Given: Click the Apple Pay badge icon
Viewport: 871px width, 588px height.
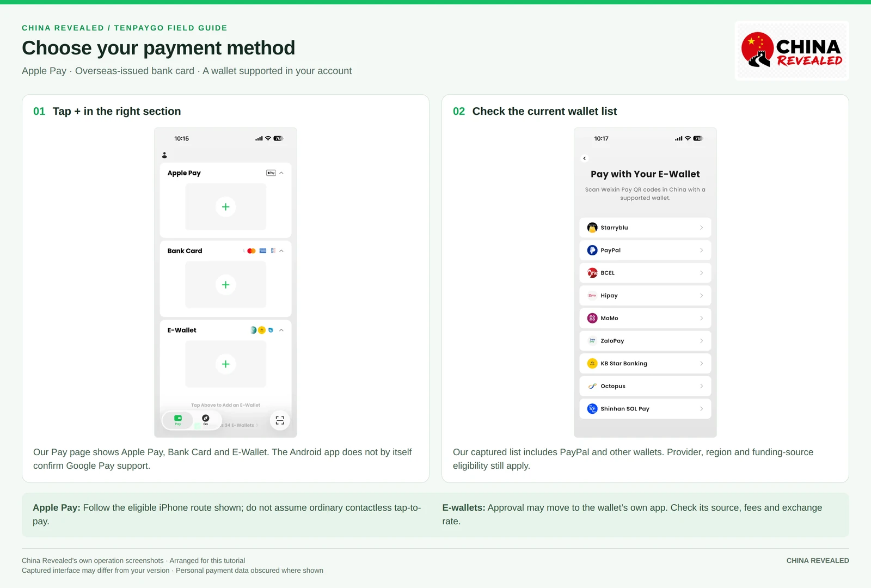Looking at the screenshot, I should point(271,173).
